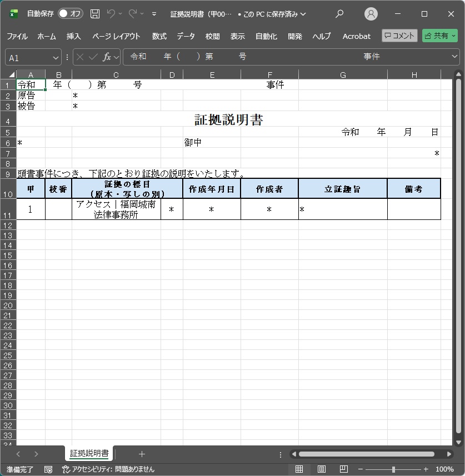The width and height of the screenshot is (465, 476).
Task: Create a new sheet with the + button
Action: tap(142, 453)
